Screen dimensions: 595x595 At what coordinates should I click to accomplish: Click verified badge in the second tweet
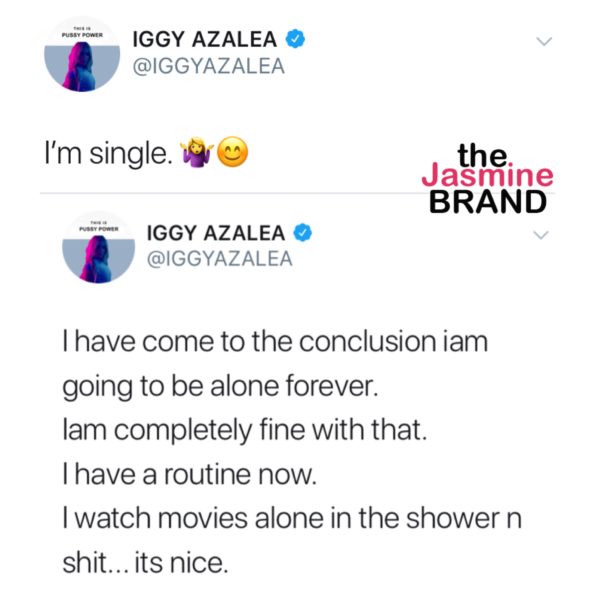pyautogui.click(x=302, y=233)
